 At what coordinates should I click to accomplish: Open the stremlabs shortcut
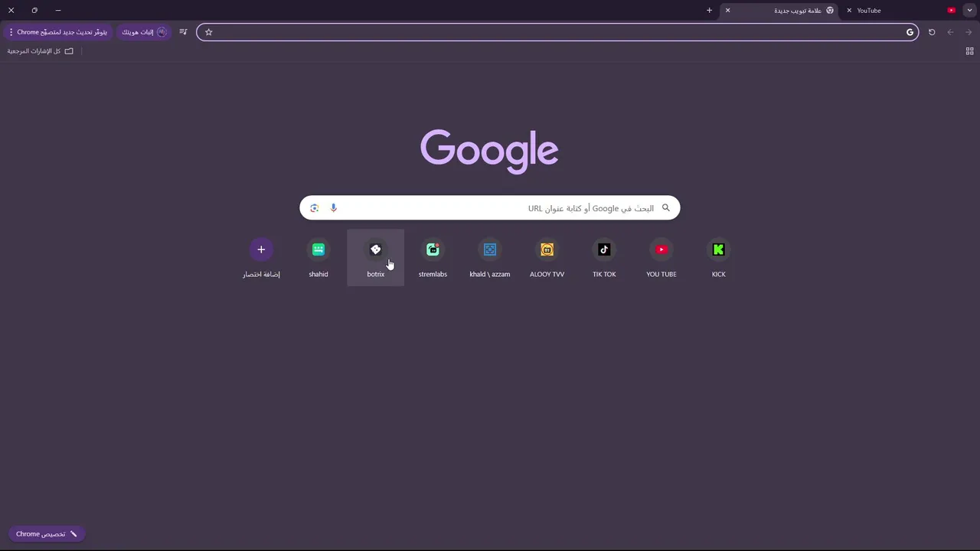[433, 258]
